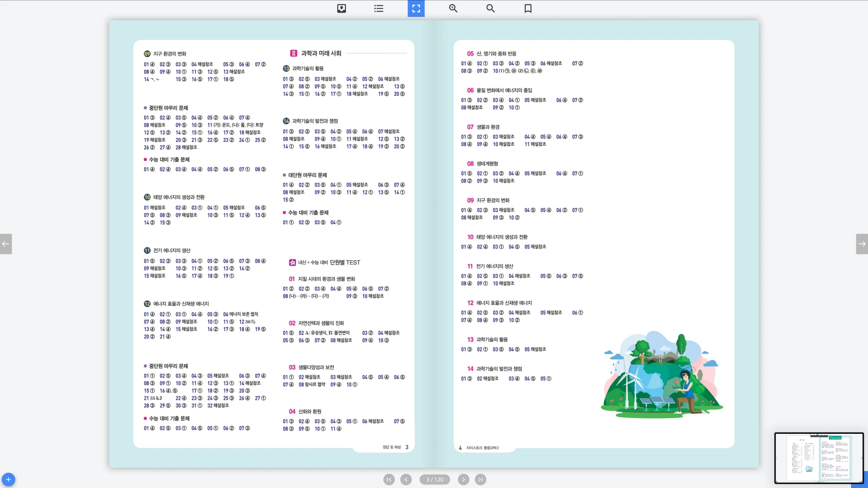This screenshot has width=868, height=488.
Task: Bookmark the current page
Action: pyautogui.click(x=528, y=8)
